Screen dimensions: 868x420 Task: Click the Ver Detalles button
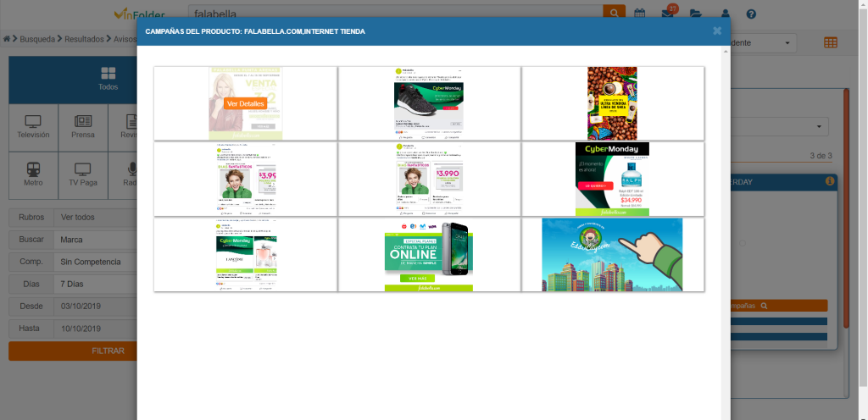[246, 103]
